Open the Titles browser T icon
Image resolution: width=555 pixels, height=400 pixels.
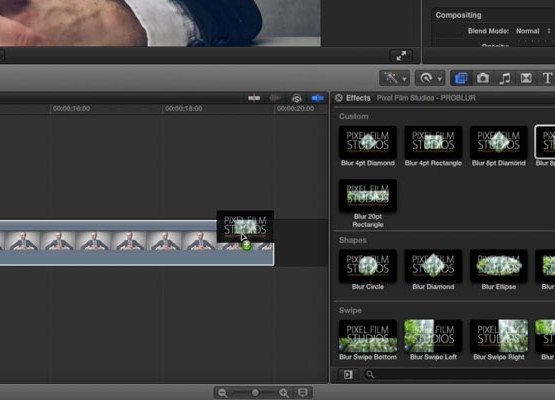point(547,78)
